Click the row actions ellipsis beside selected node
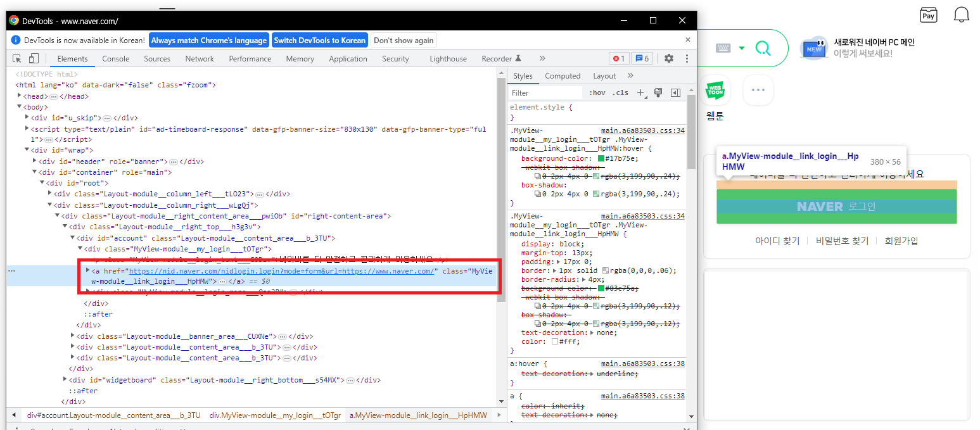 11,270
